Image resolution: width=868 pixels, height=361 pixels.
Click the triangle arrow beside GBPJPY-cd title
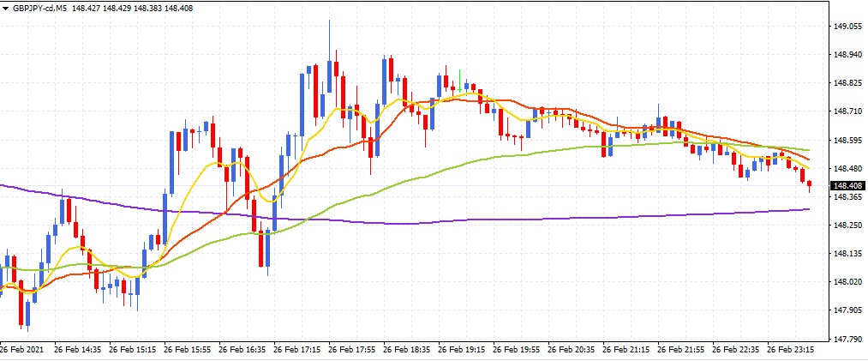click(5, 9)
